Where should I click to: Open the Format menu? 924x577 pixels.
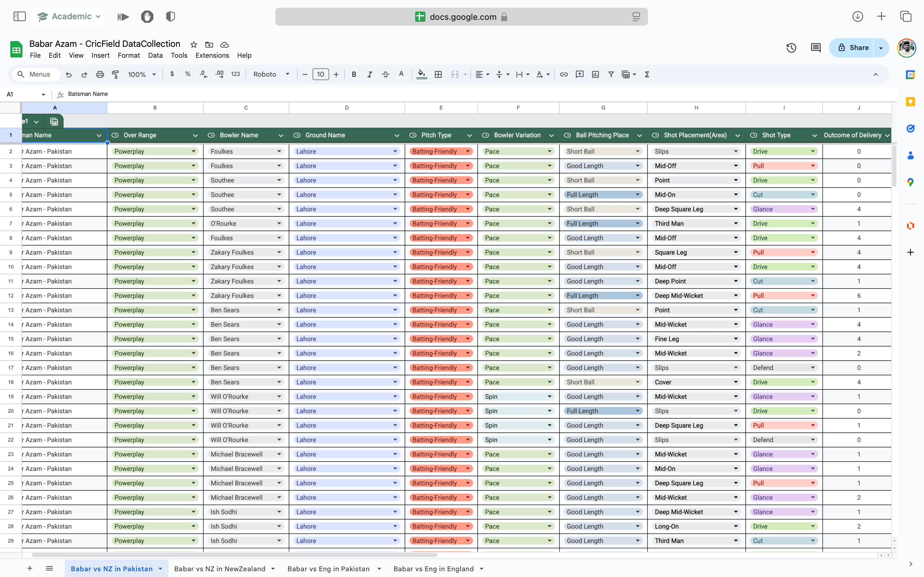point(129,55)
